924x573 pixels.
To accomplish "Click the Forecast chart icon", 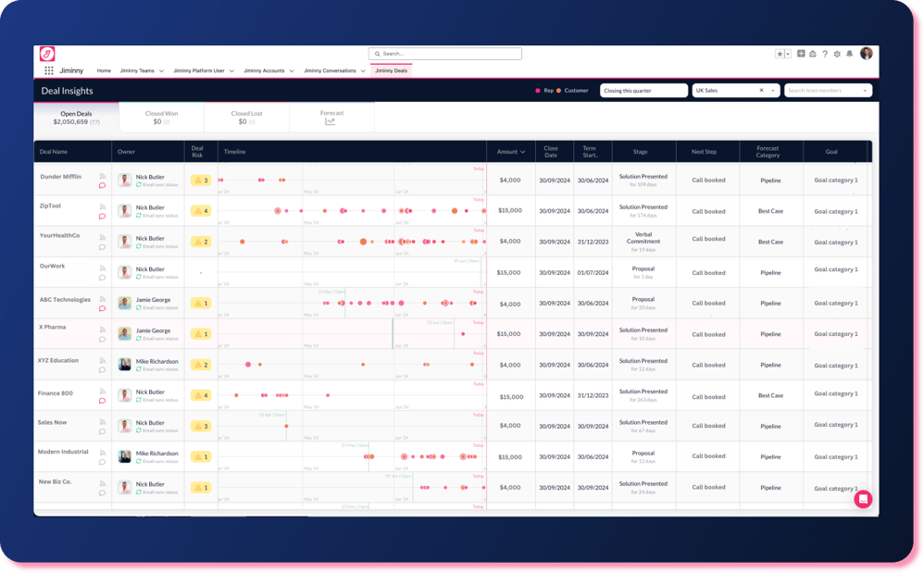I will tap(330, 122).
